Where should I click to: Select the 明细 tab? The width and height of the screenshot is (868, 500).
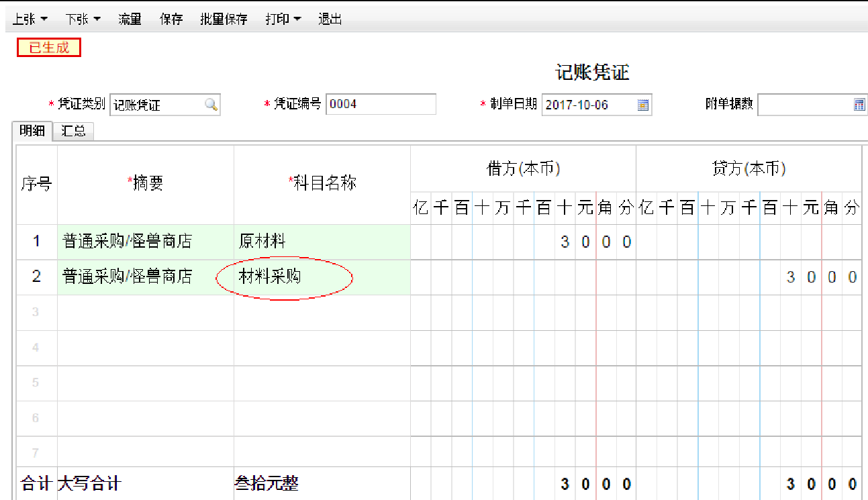32,132
